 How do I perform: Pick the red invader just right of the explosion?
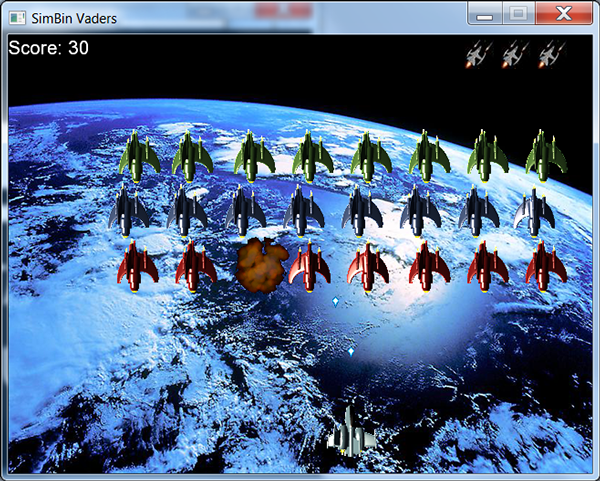tap(310, 267)
